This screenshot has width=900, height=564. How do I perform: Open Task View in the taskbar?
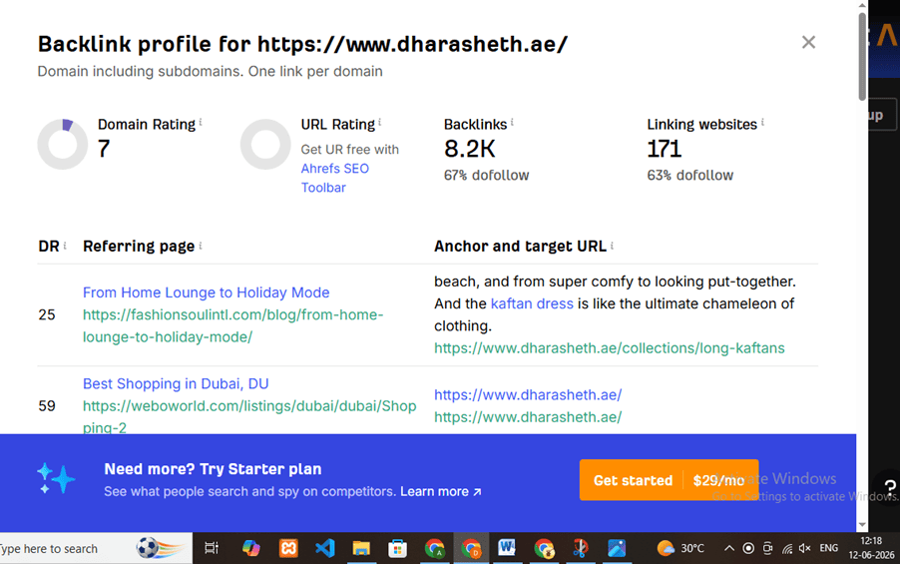(x=211, y=549)
